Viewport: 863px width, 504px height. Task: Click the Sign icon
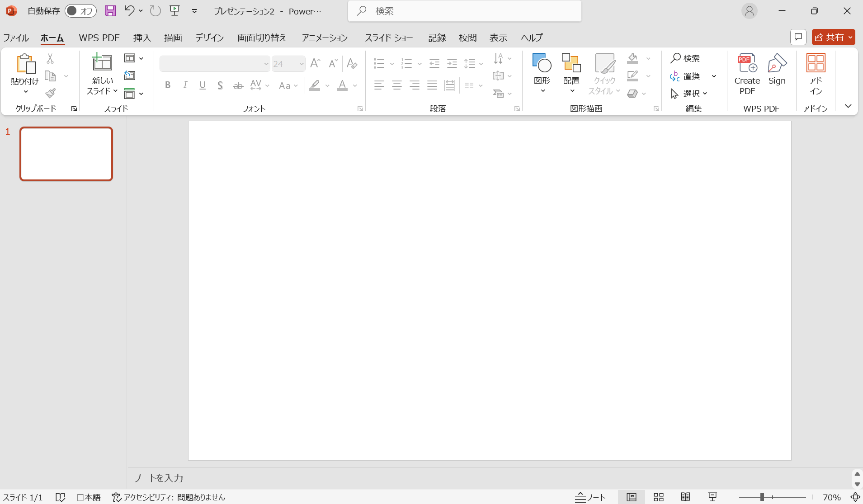point(778,72)
